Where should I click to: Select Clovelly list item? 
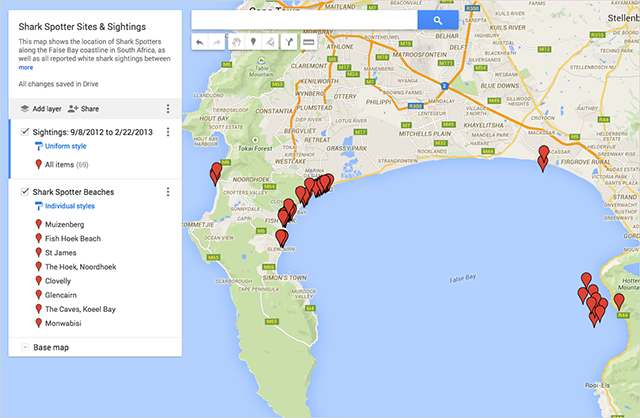tap(53, 281)
